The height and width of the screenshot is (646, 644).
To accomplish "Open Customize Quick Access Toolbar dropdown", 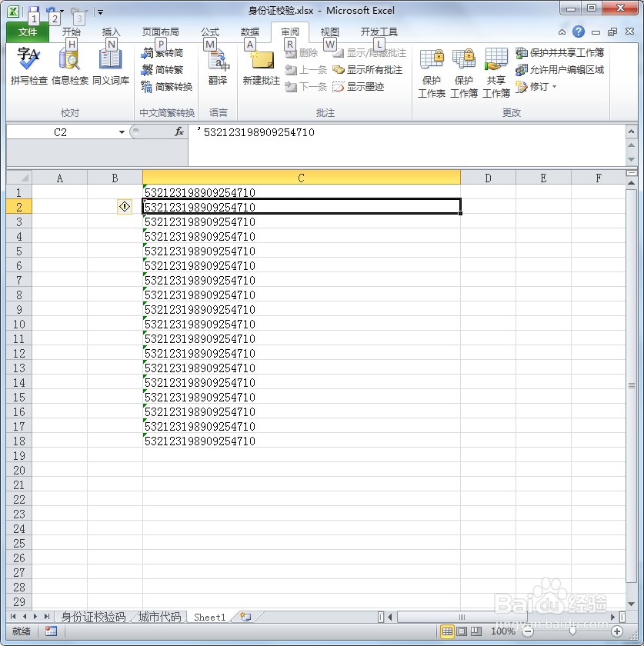I will pos(100,12).
